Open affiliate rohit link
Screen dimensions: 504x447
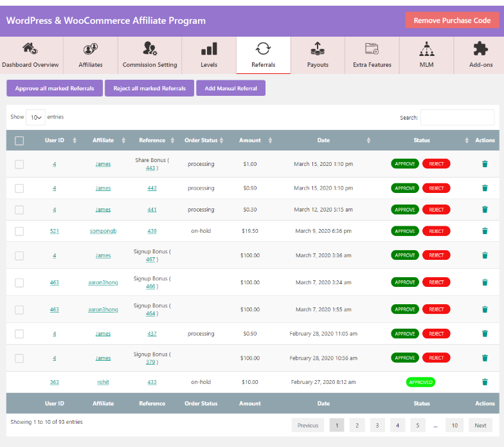(103, 382)
